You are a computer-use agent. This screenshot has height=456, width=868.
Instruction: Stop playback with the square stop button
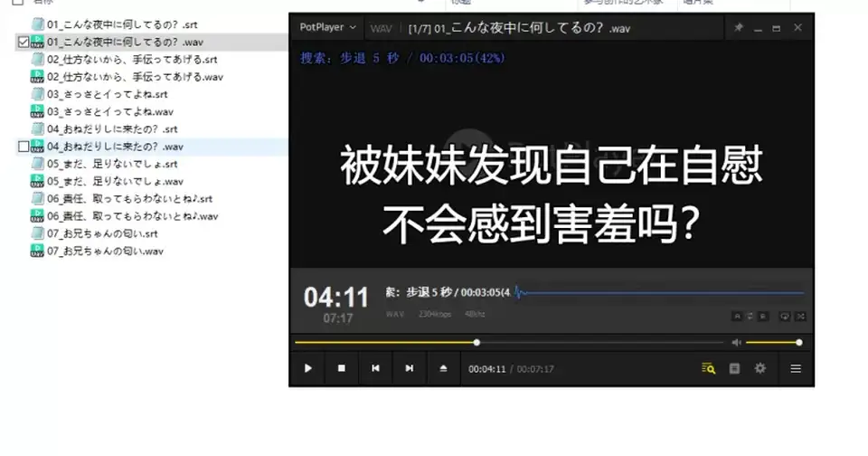342,368
